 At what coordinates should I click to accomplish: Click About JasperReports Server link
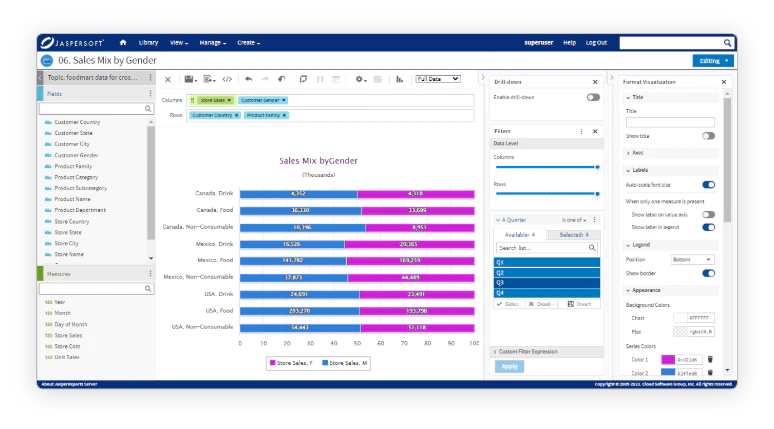(x=69, y=384)
